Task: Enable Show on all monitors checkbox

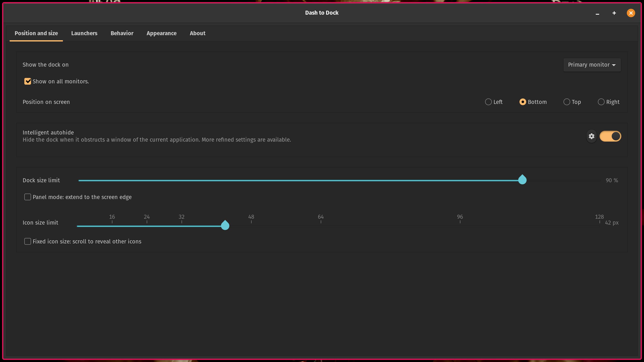Action: [x=27, y=81]
